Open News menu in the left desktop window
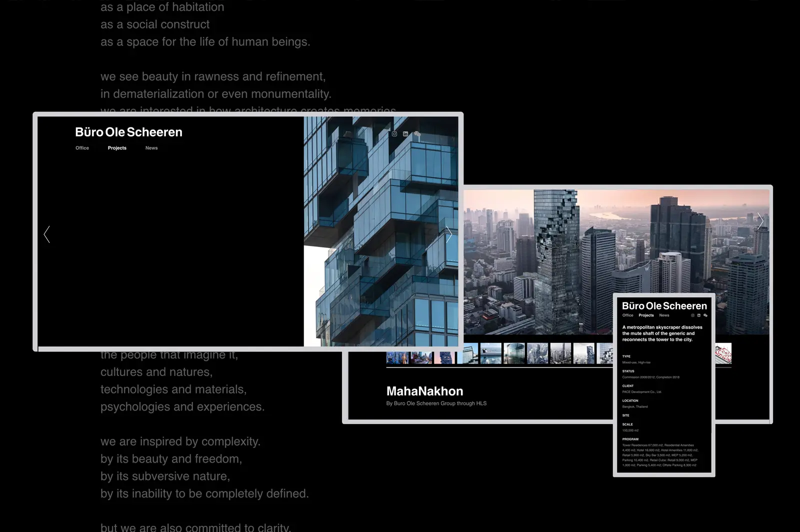 coord(151,148)
